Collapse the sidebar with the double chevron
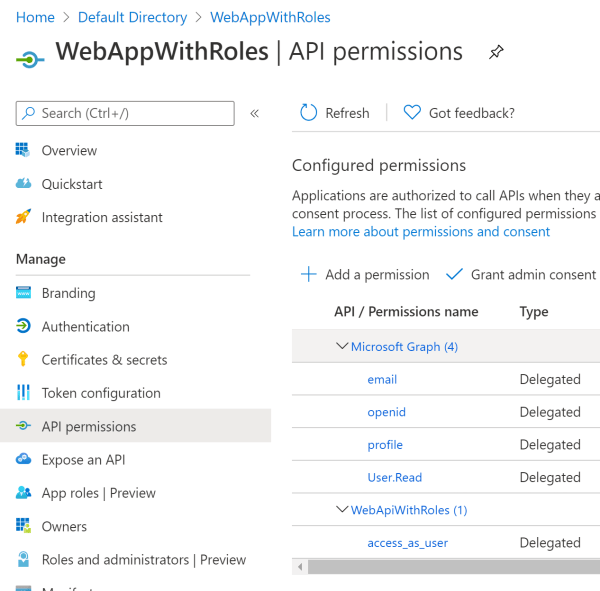Screen dimensions: 600x591 (254, 113)
